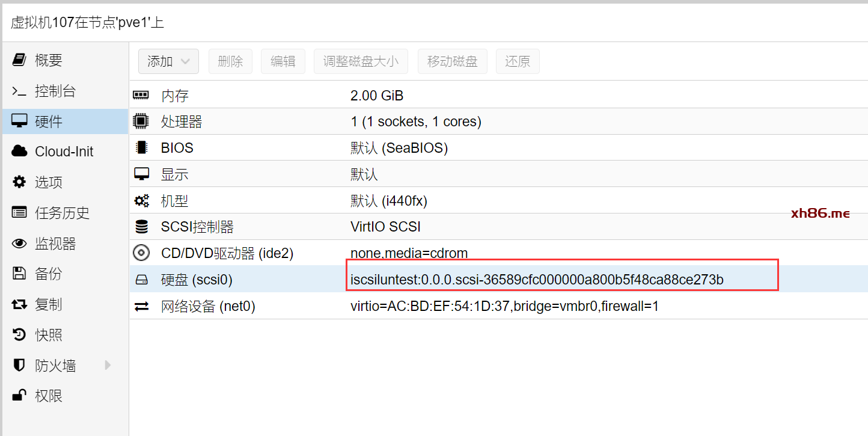
Task: Click the VirtIO SCSI value
Action: tap(385, 227)
